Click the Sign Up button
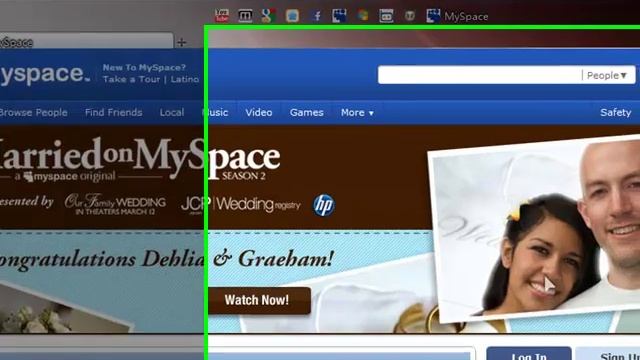 click(x=608, y=354)
